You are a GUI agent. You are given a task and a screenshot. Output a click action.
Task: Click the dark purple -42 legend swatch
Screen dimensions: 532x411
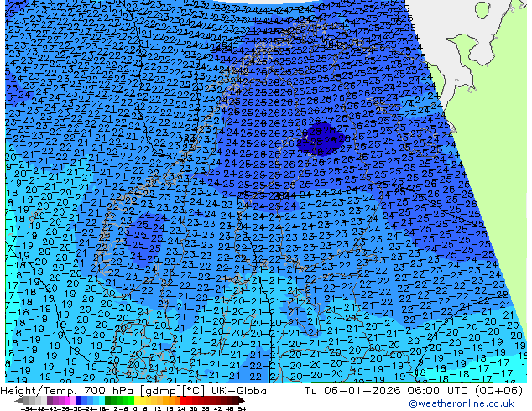pos(50,400)
